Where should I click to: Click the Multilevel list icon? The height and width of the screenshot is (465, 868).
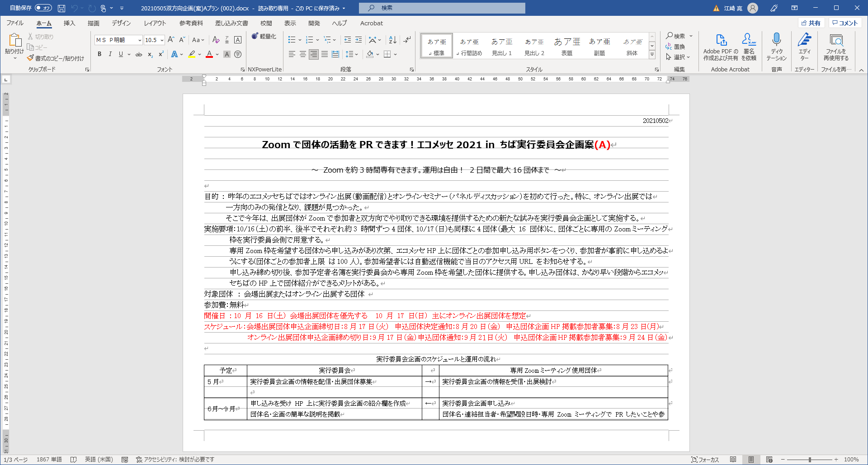(x=328, y=40)
